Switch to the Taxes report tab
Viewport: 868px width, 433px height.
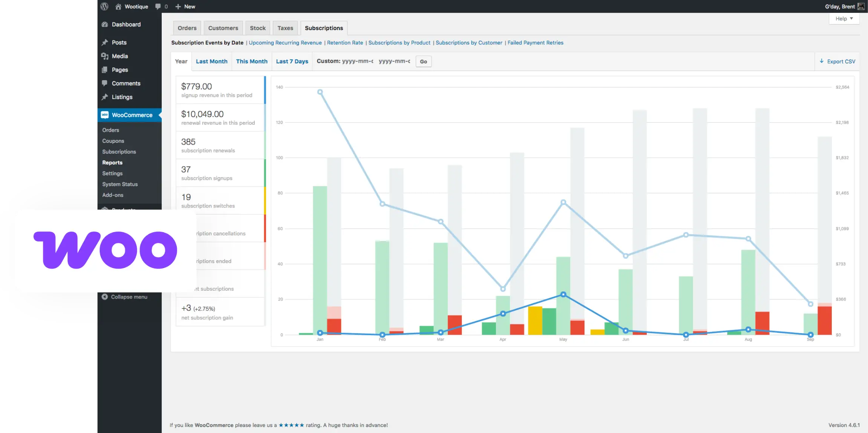285,28
